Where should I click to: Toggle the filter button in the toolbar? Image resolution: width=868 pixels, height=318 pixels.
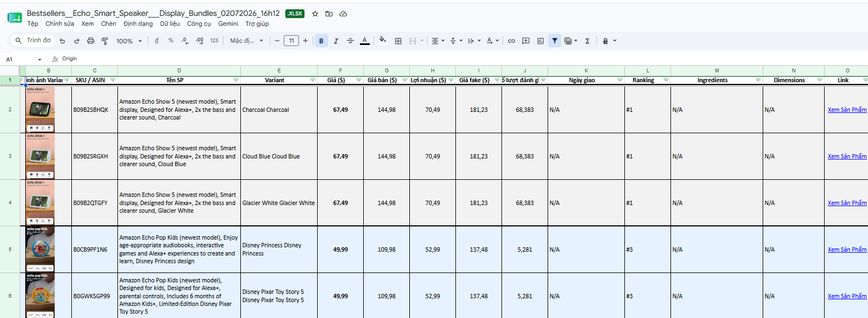click(555, 41)
